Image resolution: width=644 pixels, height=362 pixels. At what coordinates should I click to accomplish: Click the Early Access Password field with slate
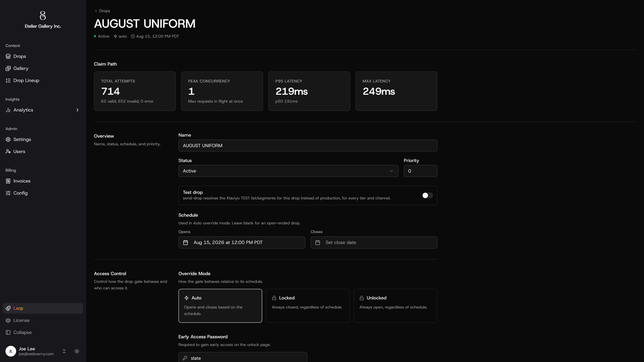click(x=243, y=357)
